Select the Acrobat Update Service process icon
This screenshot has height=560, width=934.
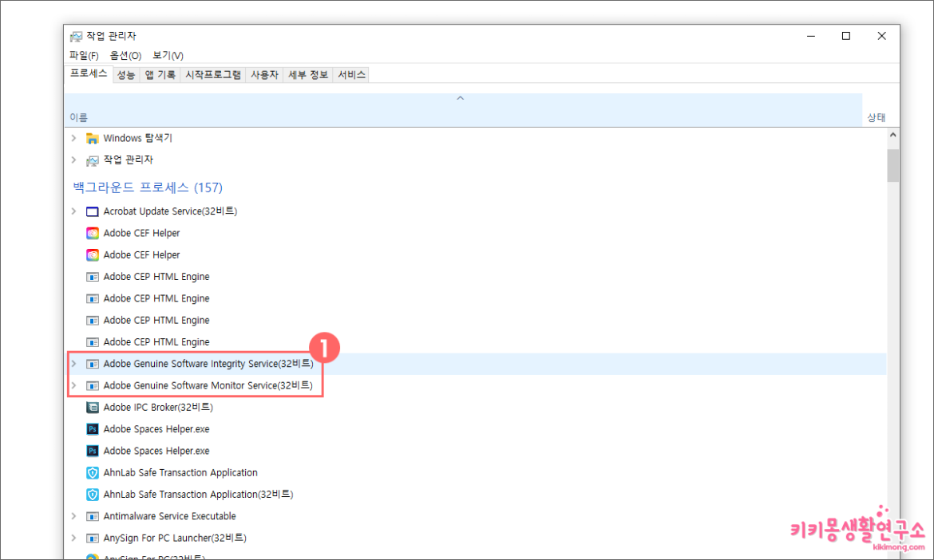(x=93, y=211)
